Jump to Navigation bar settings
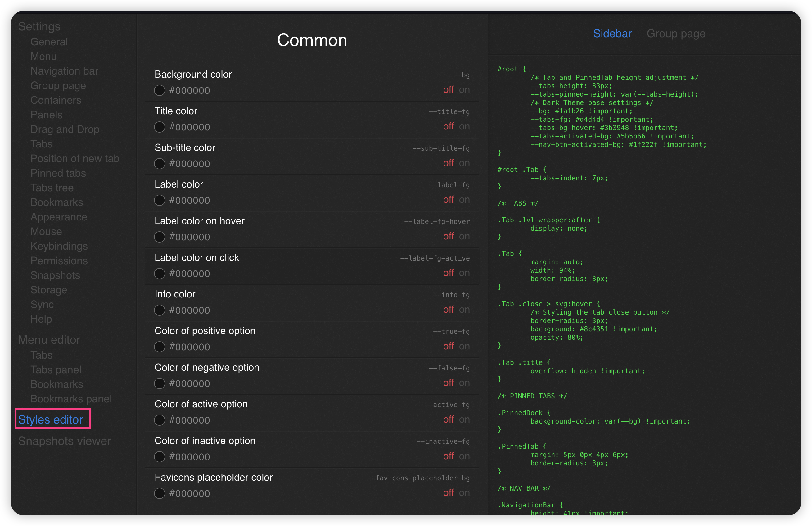 click(x=64, y=71)
